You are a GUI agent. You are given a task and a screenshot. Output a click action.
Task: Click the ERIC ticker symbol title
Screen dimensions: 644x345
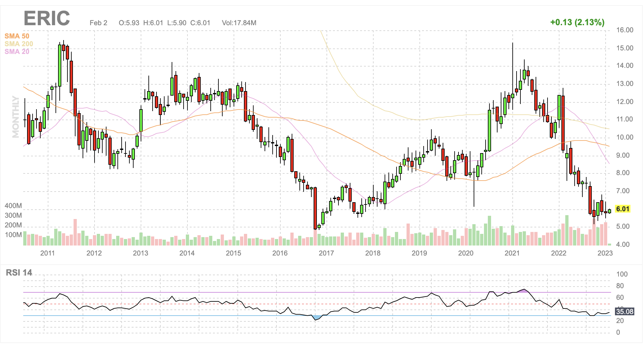click(x=47, y=18)
